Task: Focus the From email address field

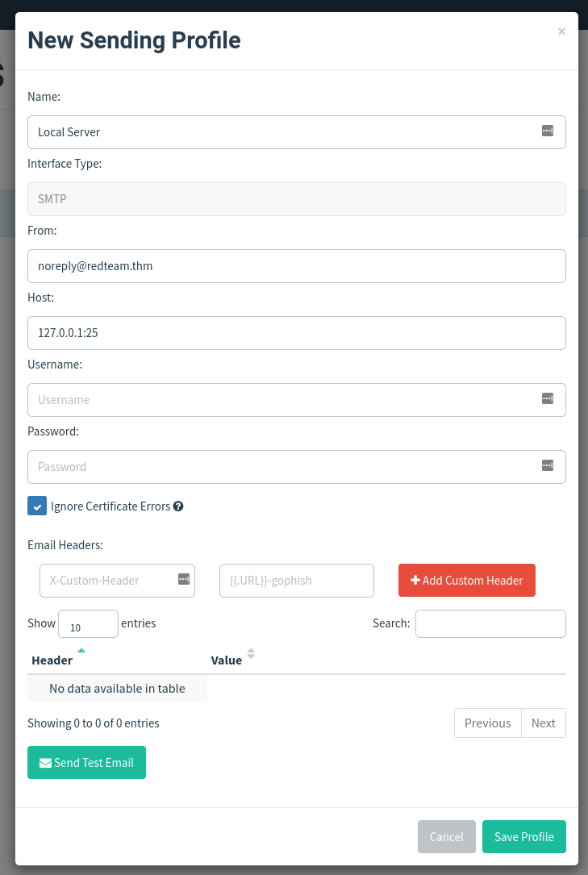Action: pyautogui.click(x=296, y=266)
